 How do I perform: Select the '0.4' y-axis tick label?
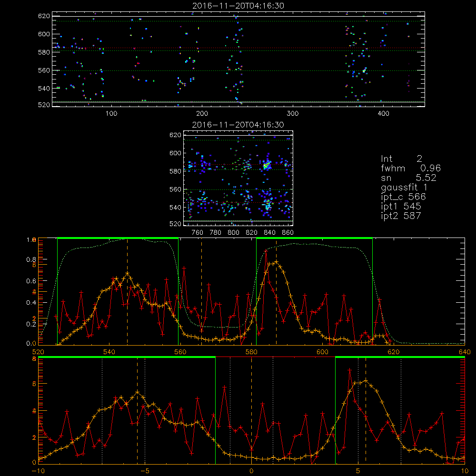(31, 303)
